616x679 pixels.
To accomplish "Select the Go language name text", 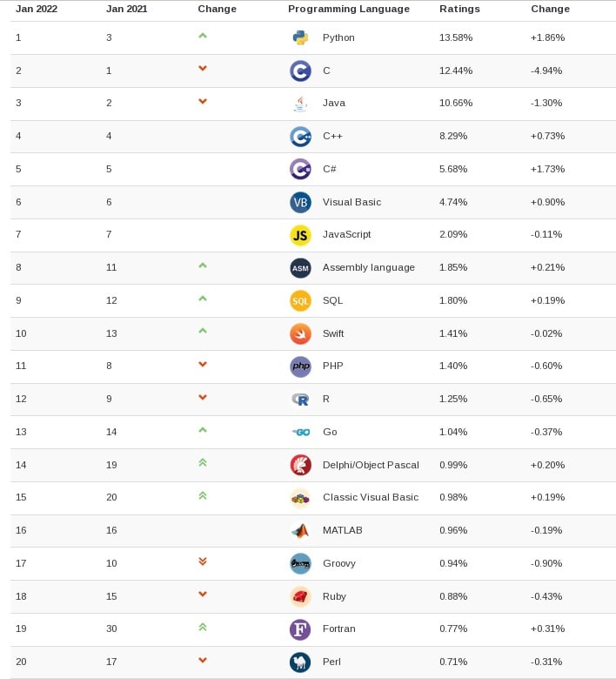I will point(330,432).
